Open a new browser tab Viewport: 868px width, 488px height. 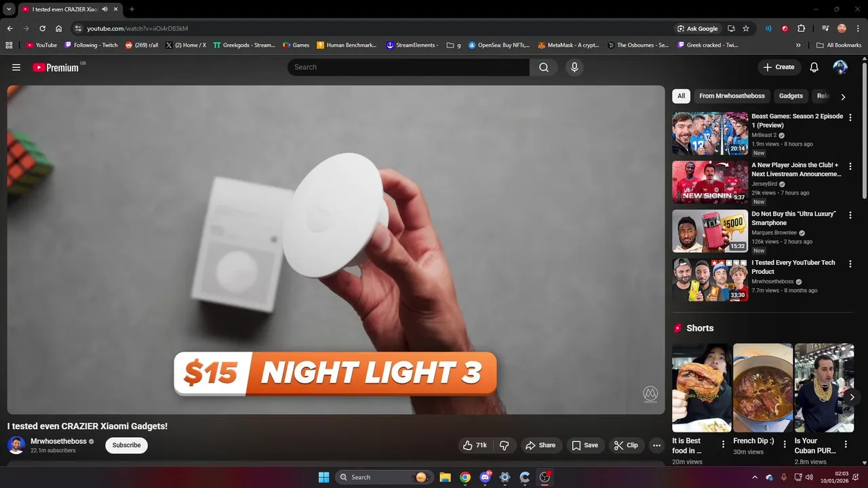[132, 9]
